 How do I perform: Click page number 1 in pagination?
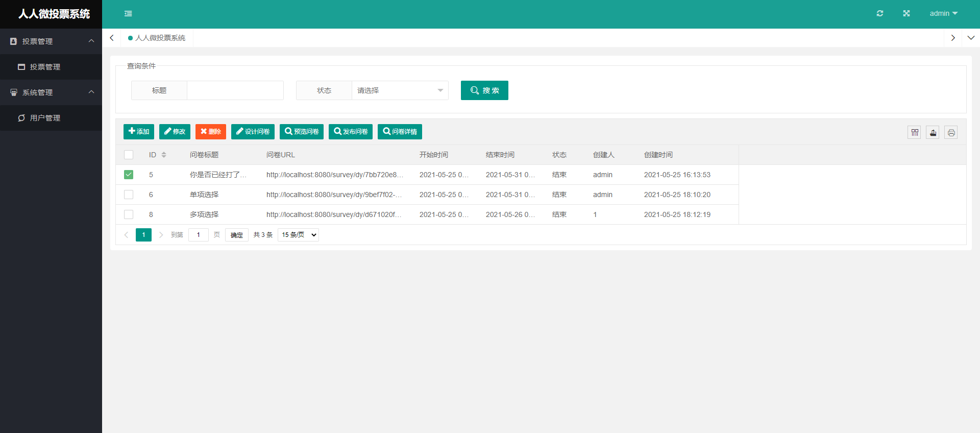(143, 235)
